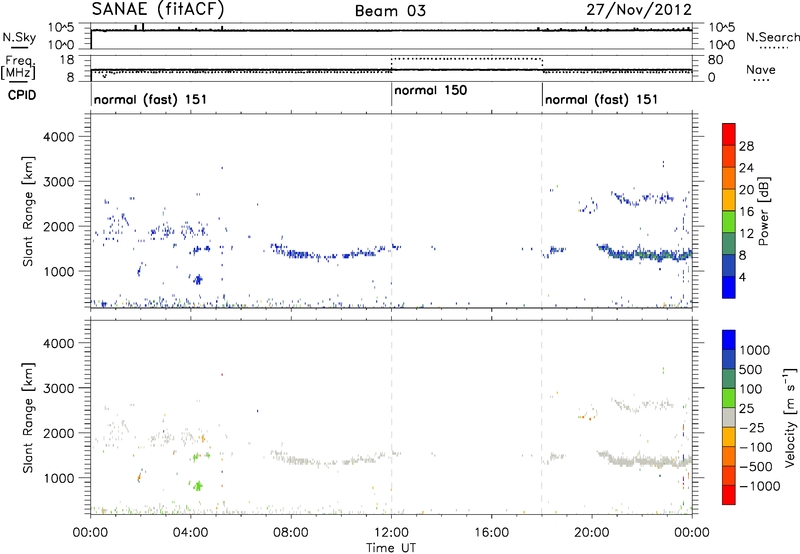
Task: Click the 08:00 time tick label
Action: [x=291, y=533]
